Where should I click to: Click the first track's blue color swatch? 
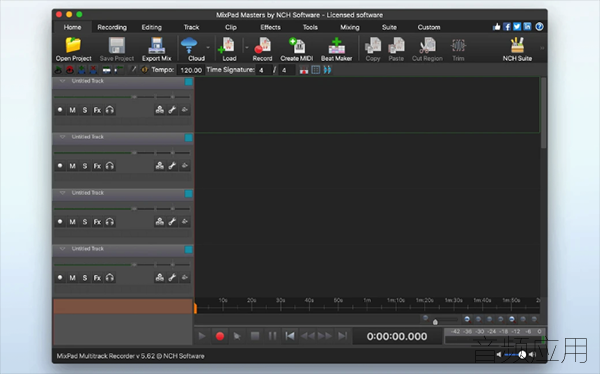(x=189, y=82)
